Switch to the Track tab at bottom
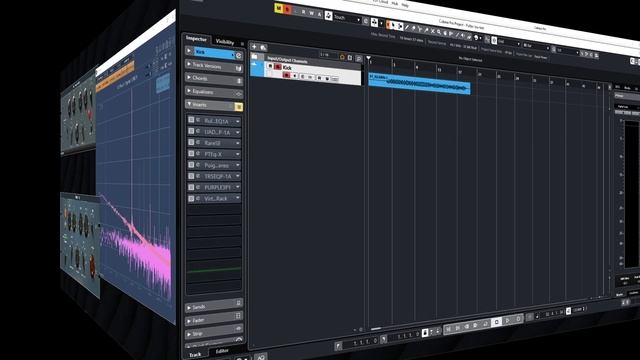Viewport: 640px width, 360px height. click(196, 354)
